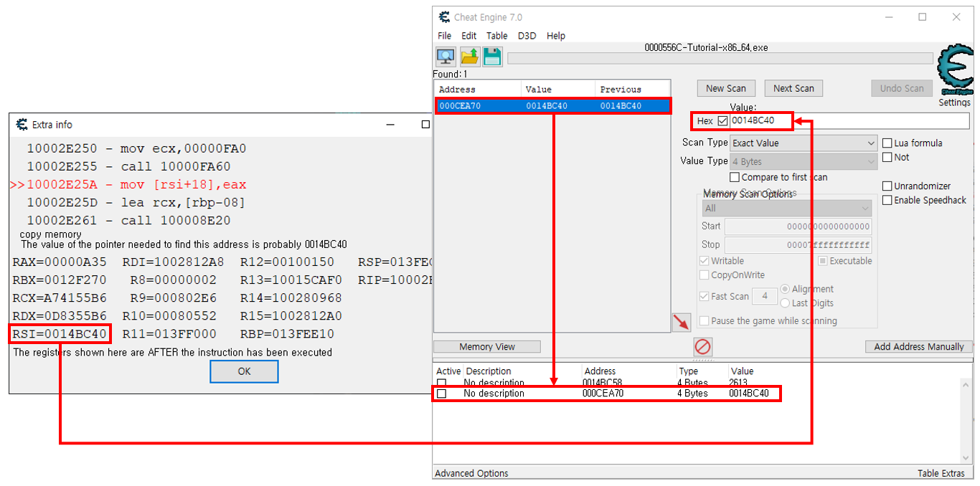Click the RAX=00000A35 register value
This screenshot has width=980, height=486.
click(60, 262)
